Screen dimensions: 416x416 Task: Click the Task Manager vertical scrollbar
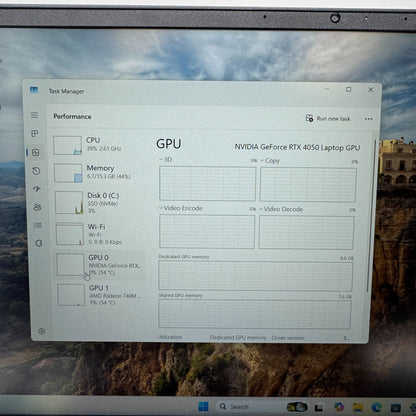[x=372, y=216]
